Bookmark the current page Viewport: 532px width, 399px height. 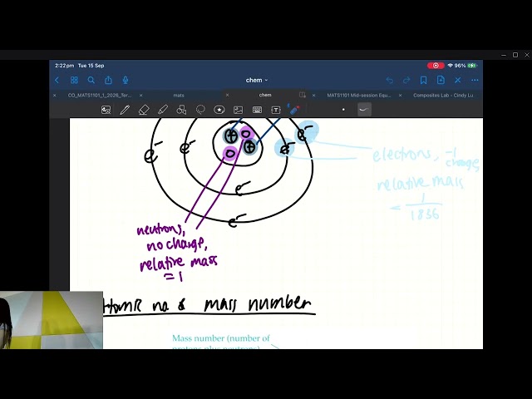pos(423,80)
